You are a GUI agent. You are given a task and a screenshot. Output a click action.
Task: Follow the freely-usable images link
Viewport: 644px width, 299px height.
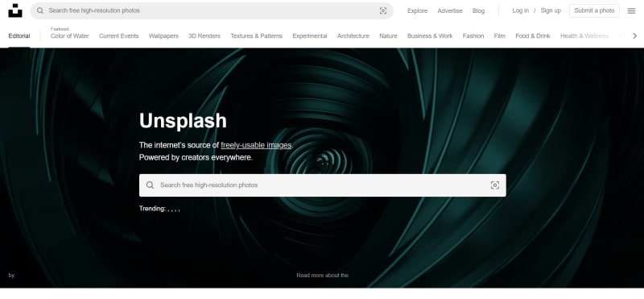point(256,145)
